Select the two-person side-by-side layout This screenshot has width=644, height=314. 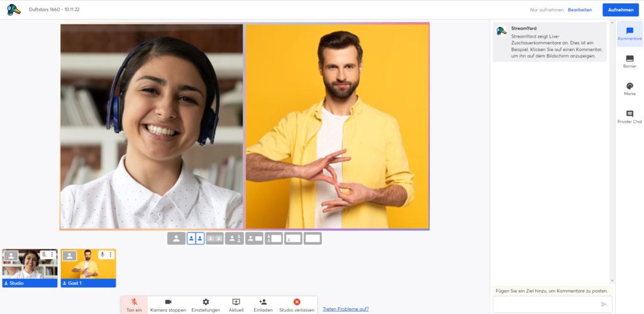pos(196,238)
